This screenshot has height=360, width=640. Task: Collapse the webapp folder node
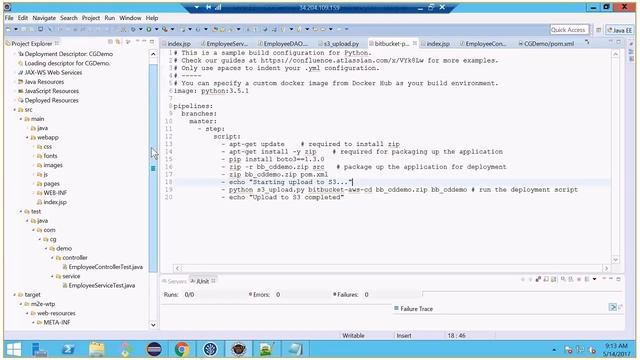[x=27, y=138]
